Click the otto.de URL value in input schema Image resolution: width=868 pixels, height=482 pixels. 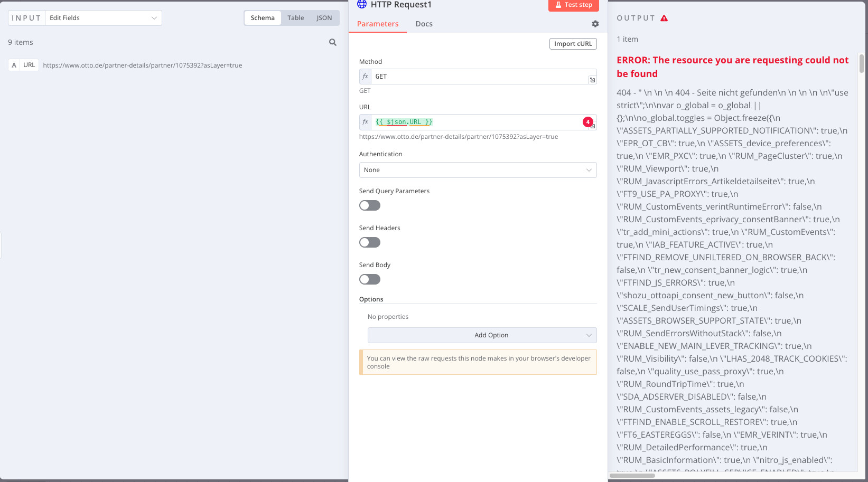click(x=143, y=65)
